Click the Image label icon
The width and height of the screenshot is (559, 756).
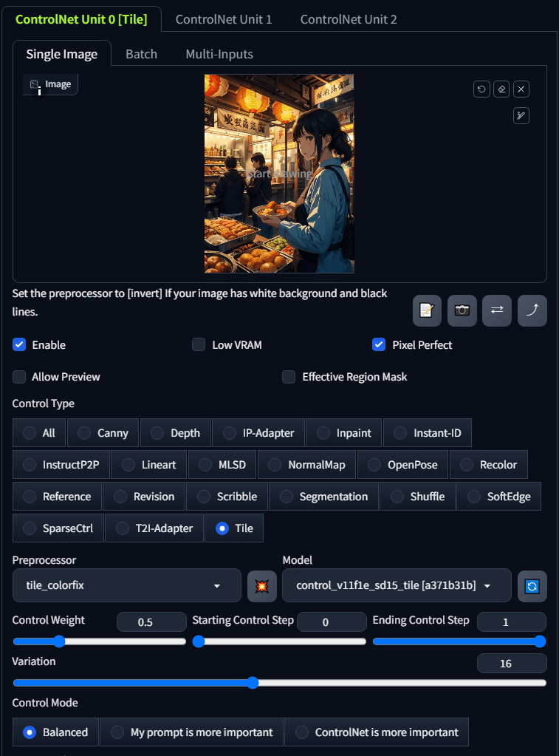click(34, 84)
